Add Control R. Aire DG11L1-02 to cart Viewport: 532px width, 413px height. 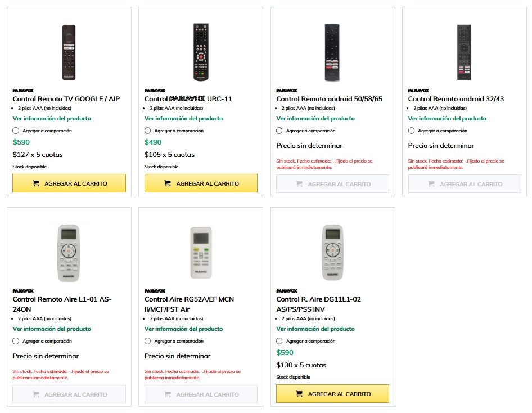pos(332,394)
